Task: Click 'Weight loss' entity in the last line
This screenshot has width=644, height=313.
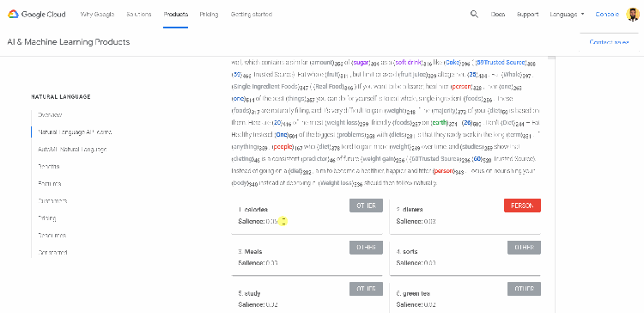Action: [x=335, y=182]
